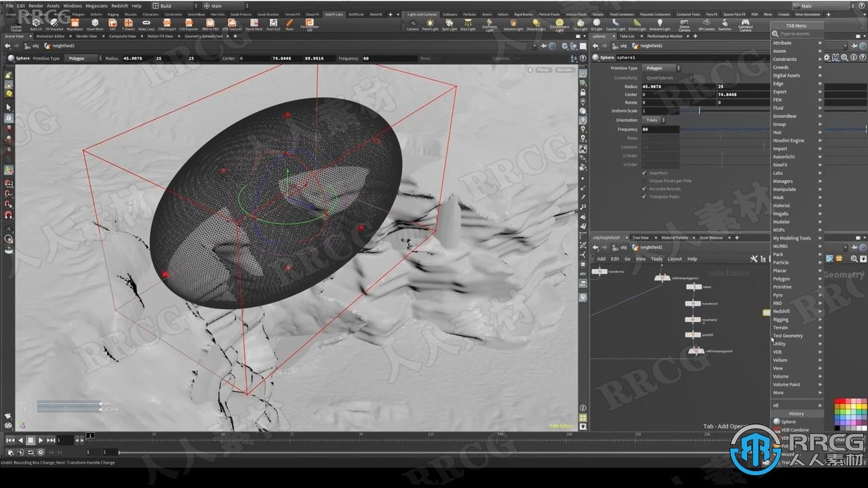Add a new shelf tab with plus

tap(389, 14)
